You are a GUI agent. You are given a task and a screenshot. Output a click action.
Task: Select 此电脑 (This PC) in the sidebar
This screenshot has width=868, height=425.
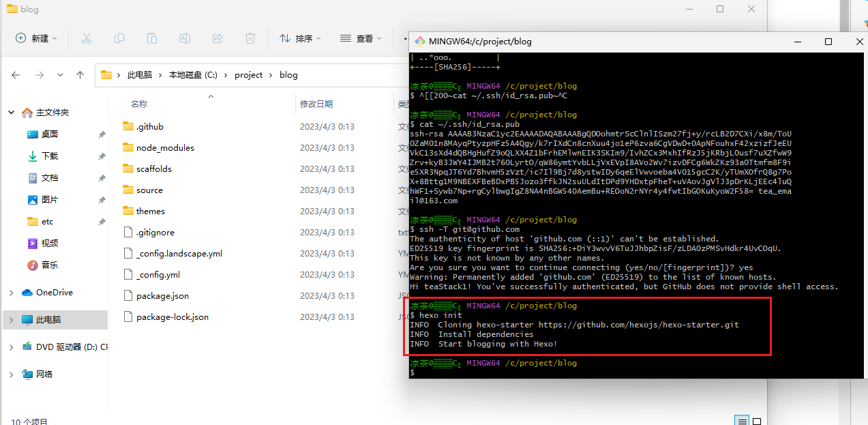coord(48,319)
